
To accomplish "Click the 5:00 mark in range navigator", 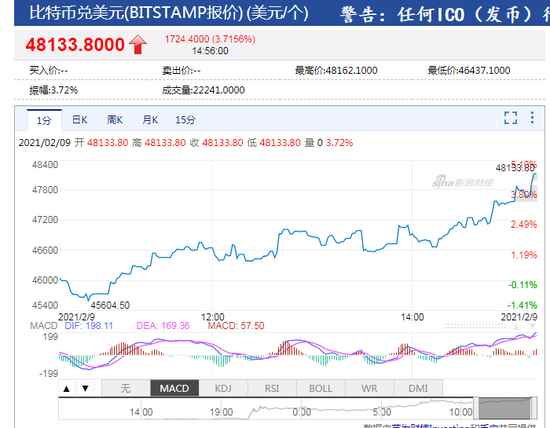I will coord(382,412).
